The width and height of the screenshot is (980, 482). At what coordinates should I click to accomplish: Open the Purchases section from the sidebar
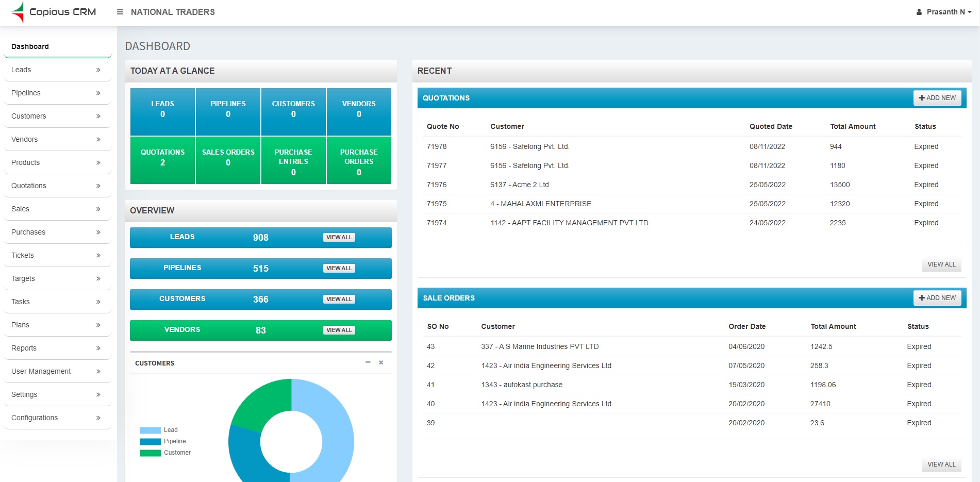point(57,232)
